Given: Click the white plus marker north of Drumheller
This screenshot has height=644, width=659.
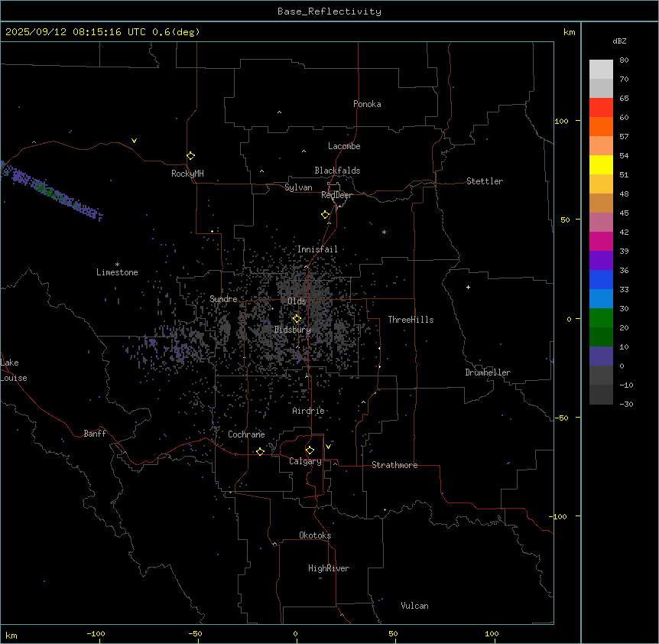Looking at the screenshot, I should [468, 287].
